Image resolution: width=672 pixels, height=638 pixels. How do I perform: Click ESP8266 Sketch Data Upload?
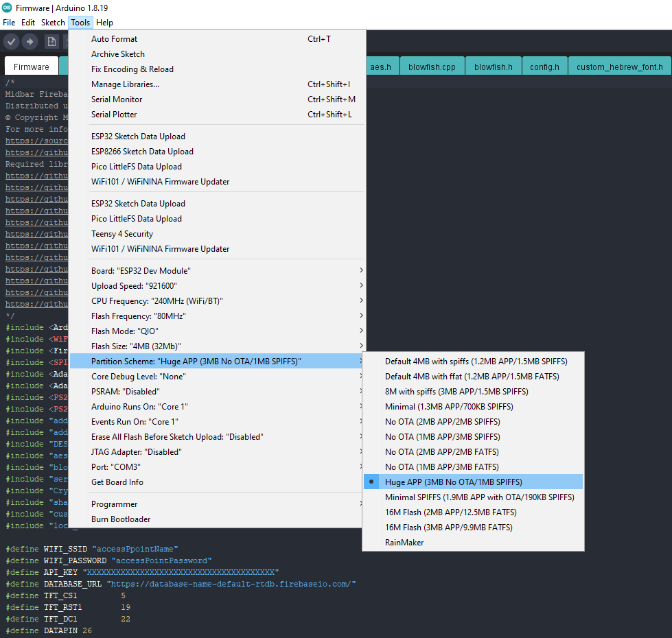tap(218, 152)
